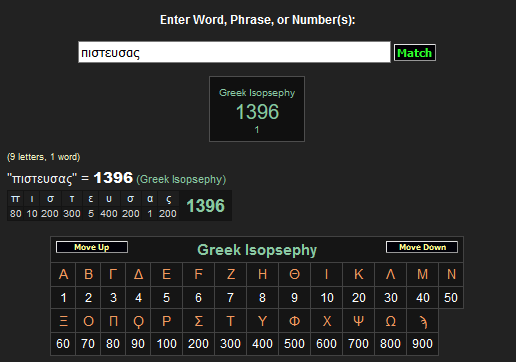
Task: Click the Psi (Ψ) letter cell
Action: pos(359,321)
